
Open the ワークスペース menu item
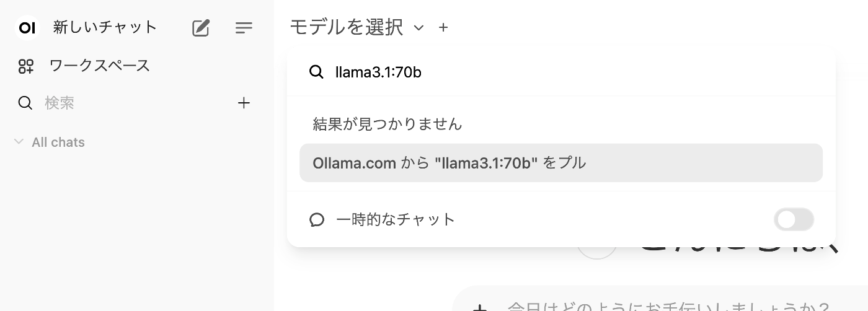pos(99,66)
